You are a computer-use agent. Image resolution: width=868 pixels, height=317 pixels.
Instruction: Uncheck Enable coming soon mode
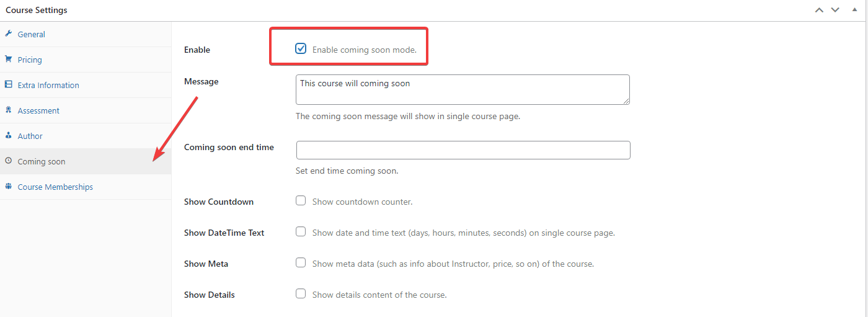(x=301, y=48)
